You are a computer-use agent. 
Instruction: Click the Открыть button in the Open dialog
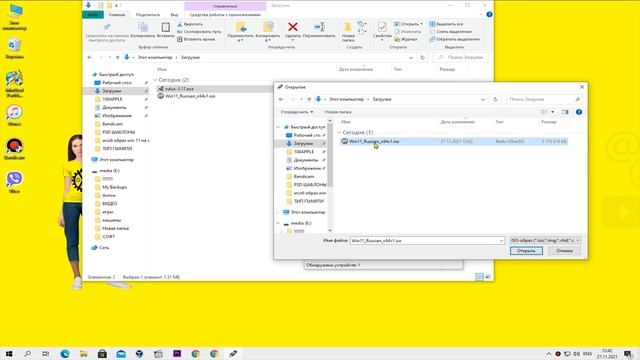[526, 251]
